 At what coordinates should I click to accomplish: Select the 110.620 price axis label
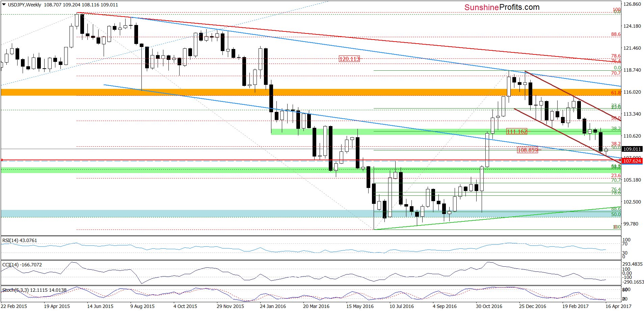(x=632, y=136)
